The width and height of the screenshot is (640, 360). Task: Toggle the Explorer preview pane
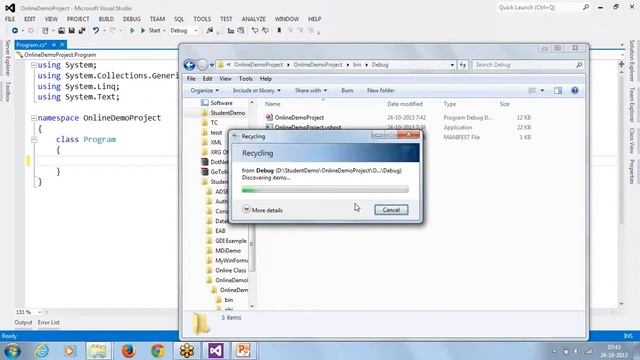[x=558, y=91]
